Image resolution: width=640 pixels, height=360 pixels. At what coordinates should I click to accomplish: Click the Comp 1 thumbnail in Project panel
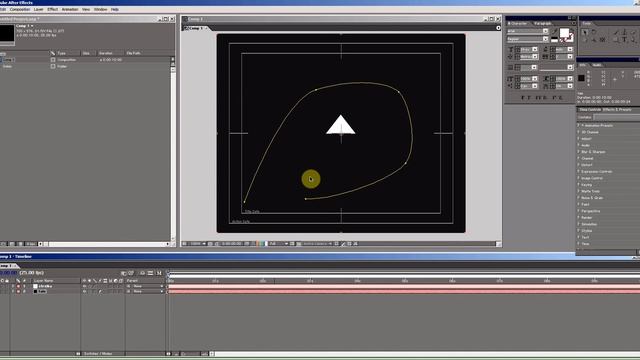(x=7, y=33)
